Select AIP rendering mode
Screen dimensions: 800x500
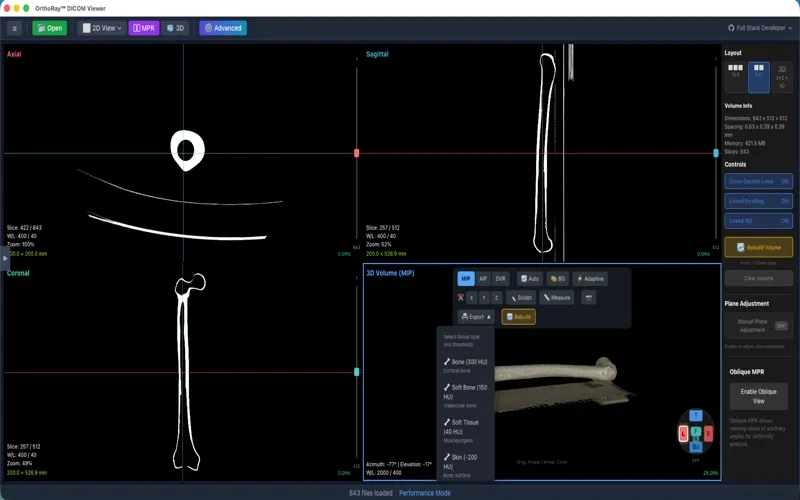(x=483, y=279)
